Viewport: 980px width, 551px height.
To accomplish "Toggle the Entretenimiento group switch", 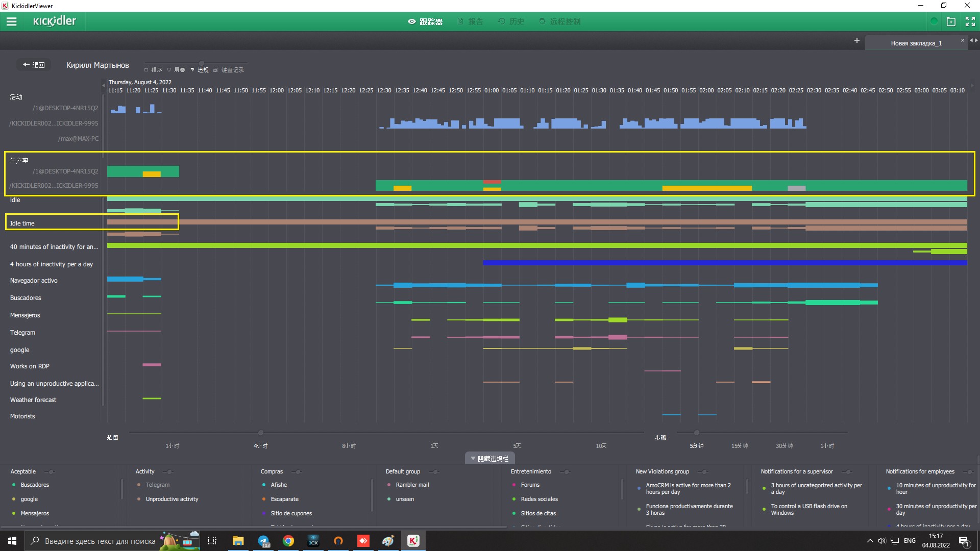I will [565, 472].
